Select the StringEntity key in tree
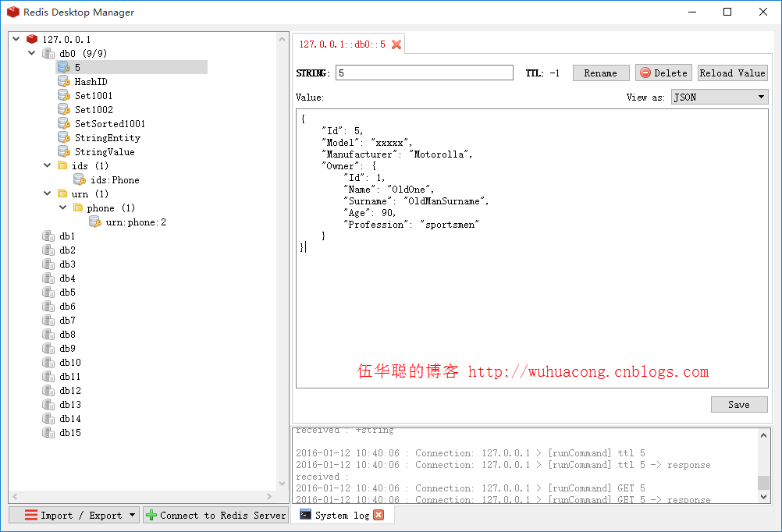The height and width of the screenshot is (532, 782). pos(107,137)
